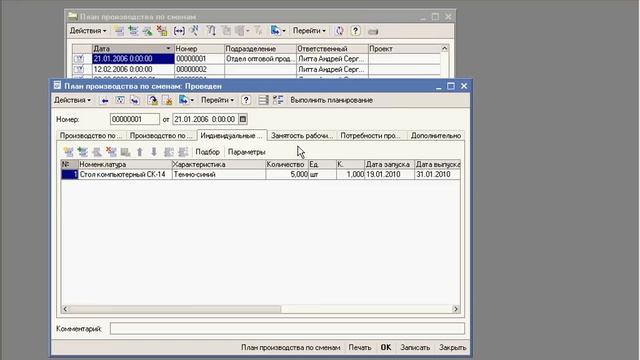Screen dimensions: 640x360
Task: Open the Потребности про... tab
Action: [371, 136]
